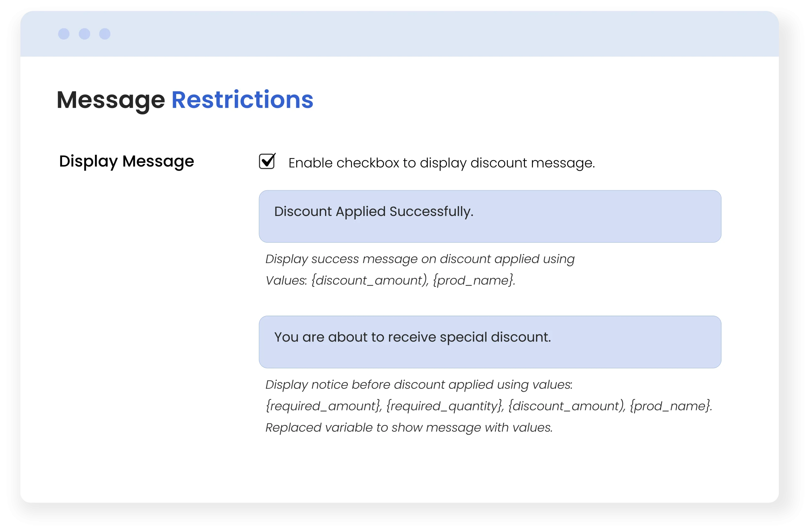Click the "Display notice before discount applied" hint

(x=419, y=385)
